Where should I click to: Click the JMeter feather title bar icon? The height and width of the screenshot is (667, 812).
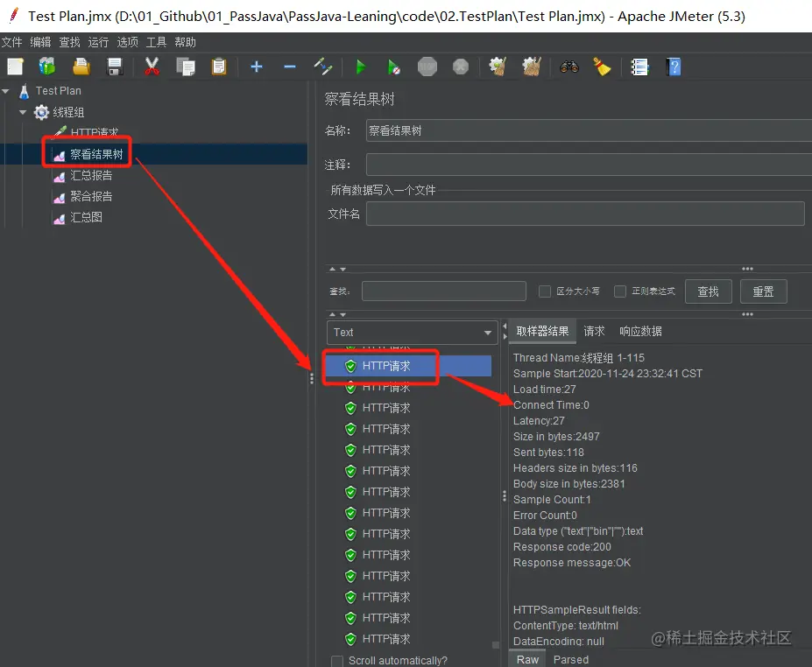(14, 16)
